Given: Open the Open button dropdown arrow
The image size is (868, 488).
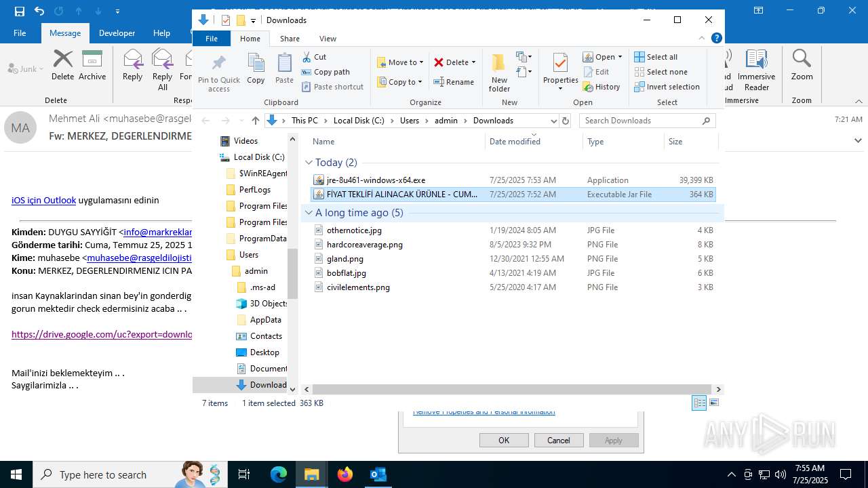Looking at the screenshot, I should click(x=620, y=57).
